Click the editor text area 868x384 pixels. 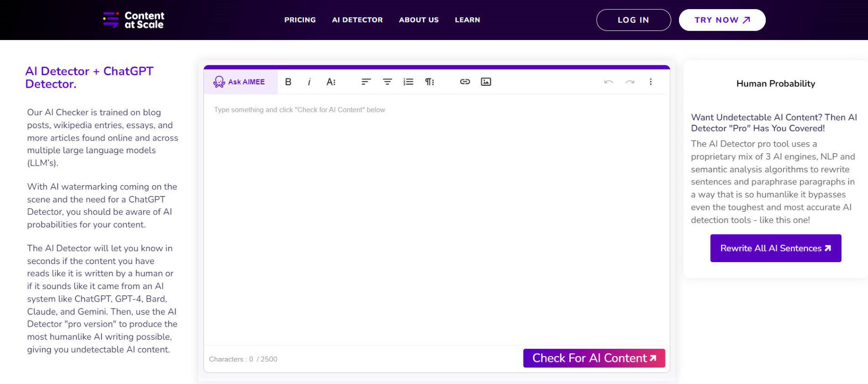coord(436,220)
